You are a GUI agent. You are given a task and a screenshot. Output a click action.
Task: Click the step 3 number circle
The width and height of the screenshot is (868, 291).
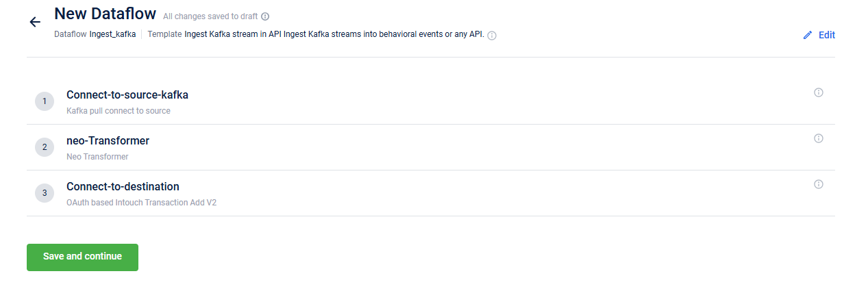point(45,193)
